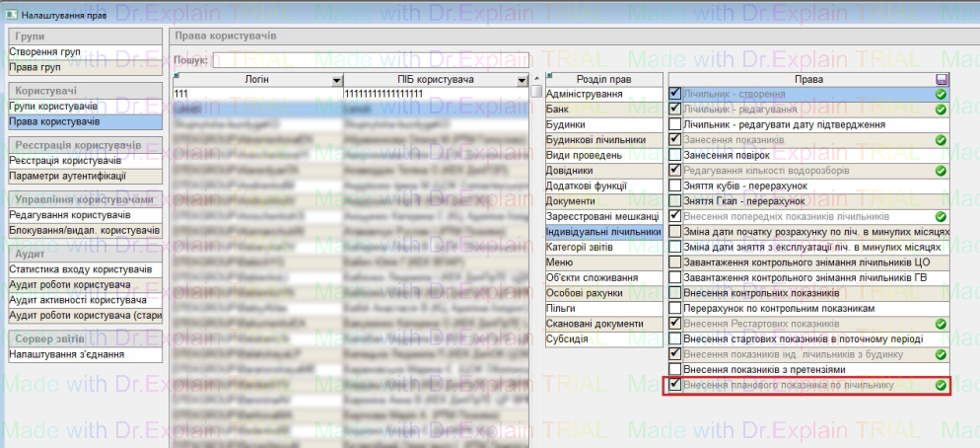Open the Логін column filter dropdown
980x448 pixels.
click(337, 79)
